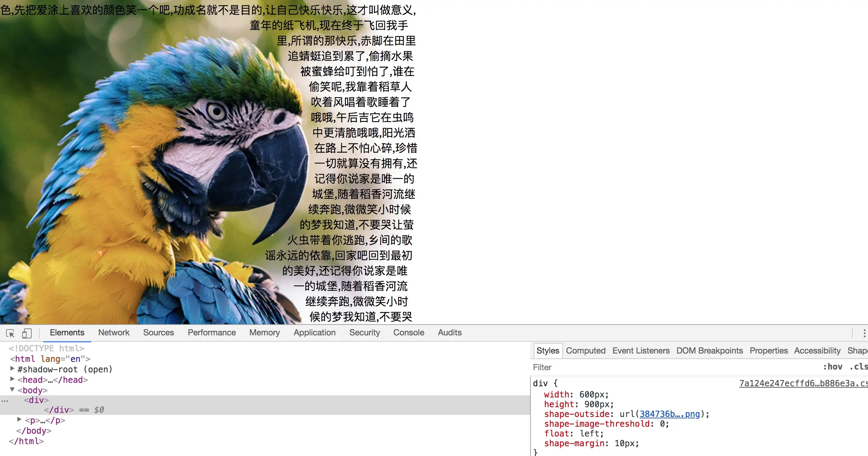Open DevTools three-dot customize menu
Image resolution: width=868 pixels, height=456 pixels.
click(864, 333)
